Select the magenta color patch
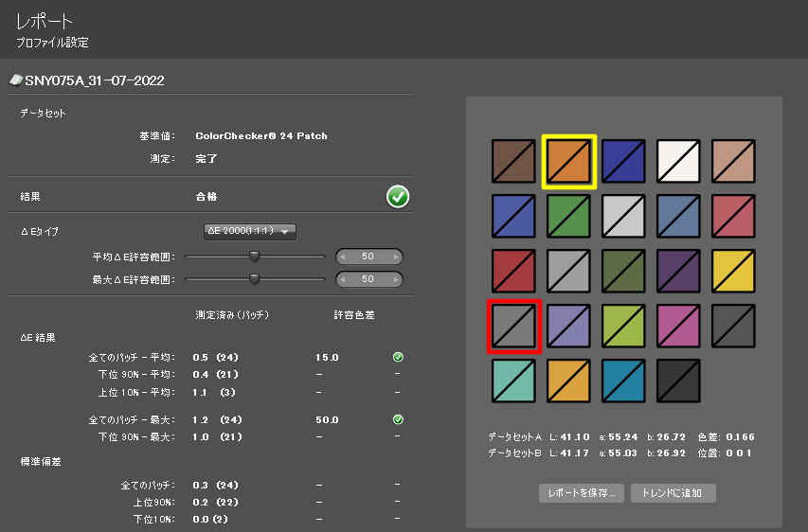Image resolution: width=808 pixels, height=532 pixels. 678,326
